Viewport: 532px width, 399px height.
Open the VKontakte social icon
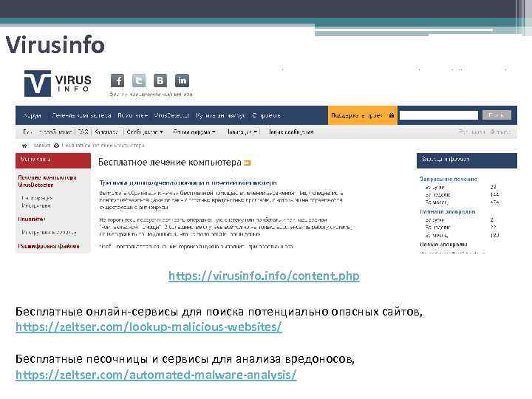[x=160, y=81]
